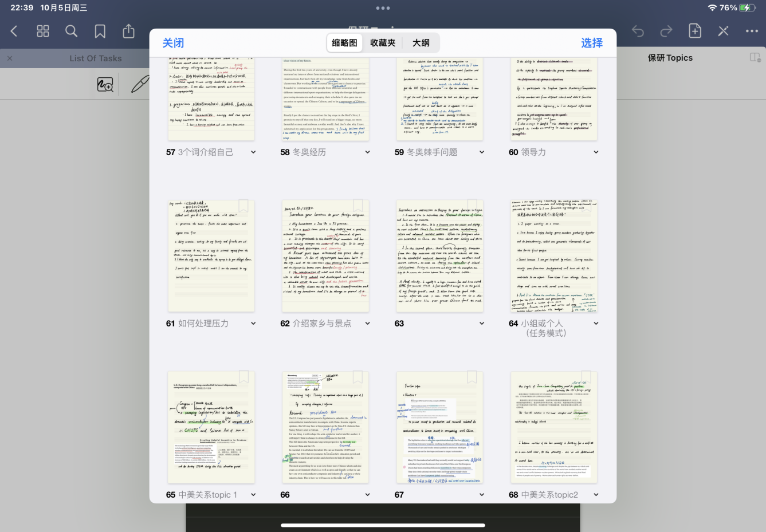This screenshot has height=532, width=766.
Task: Open the thumbnail grid view icon
Action: 43,31
